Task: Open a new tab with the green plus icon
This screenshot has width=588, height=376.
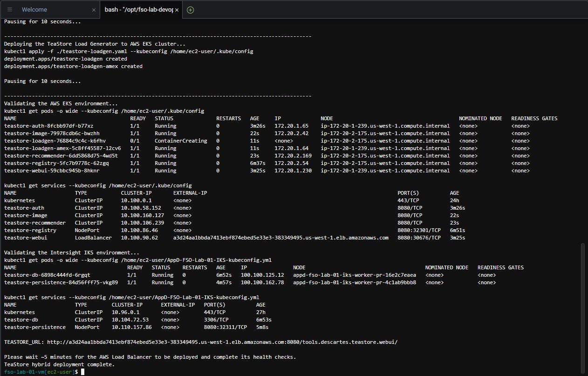Action: (x=190, y=10)
